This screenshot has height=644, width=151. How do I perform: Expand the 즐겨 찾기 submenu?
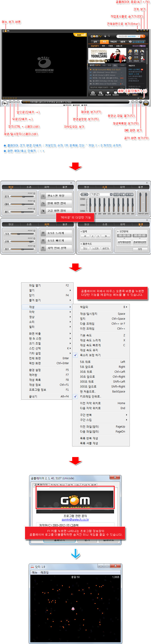tap(47, 300)
